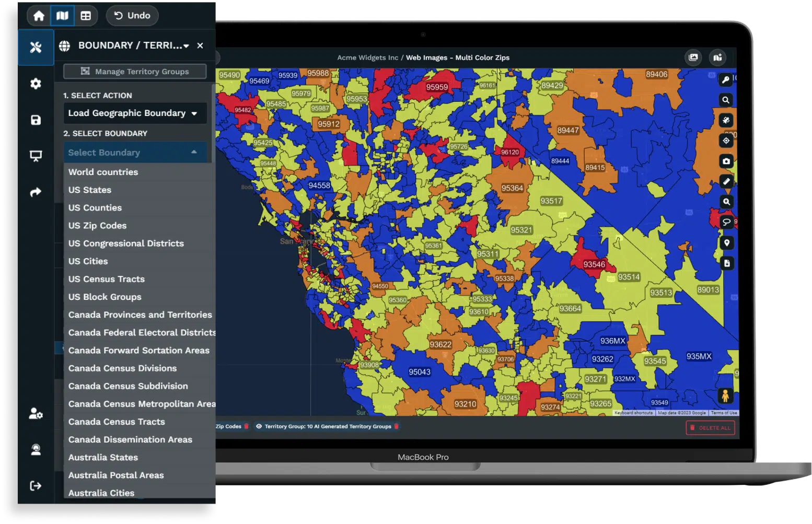Click the Undo button
This screenshot has width=812, height=524.
(x=132, y=16)
